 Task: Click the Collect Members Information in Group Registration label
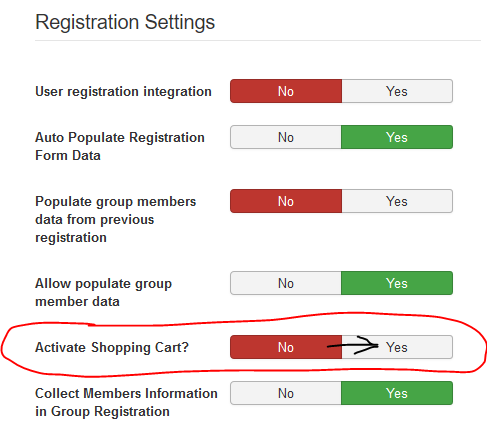coord(126,402)
